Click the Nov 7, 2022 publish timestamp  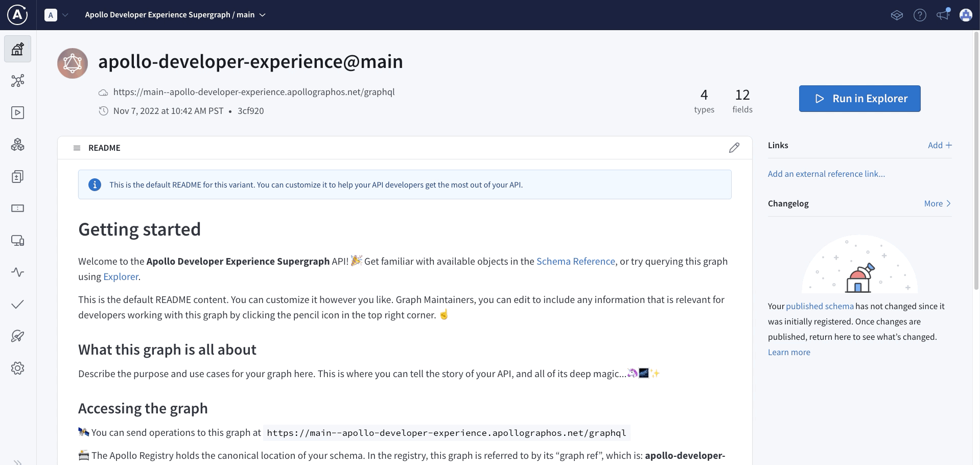[x=168, y=111]
